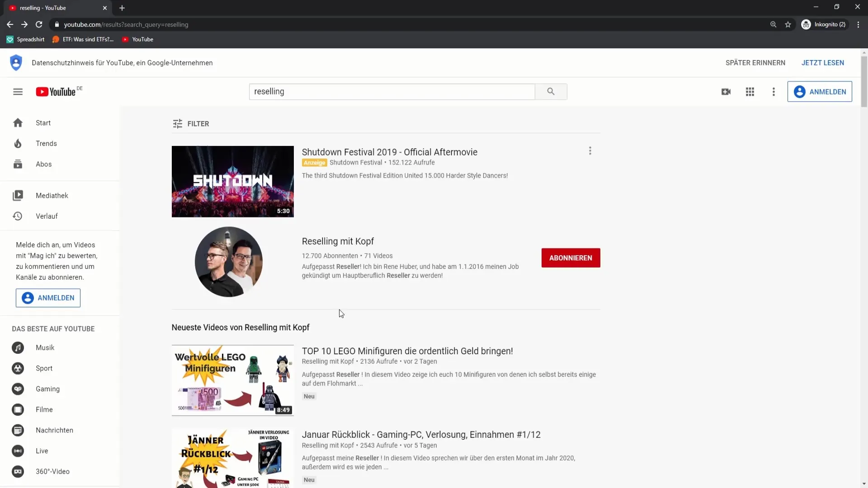Image resolution: width=868 pixels, height=488 pixels.
Task: Open Mediathek in sidebar
Action: [x=52, y=196]
